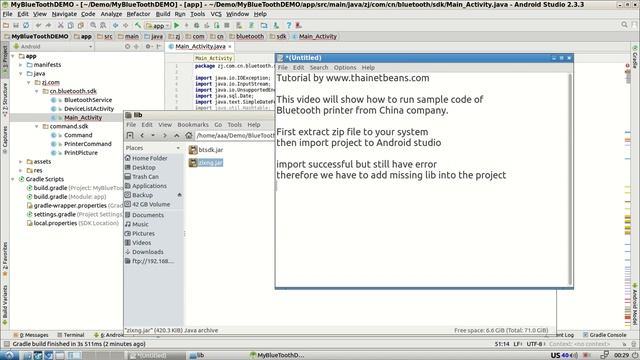Click the Navigate Forward arrow in toolbar
640x360 pixels.
click(x=125, y=25)
